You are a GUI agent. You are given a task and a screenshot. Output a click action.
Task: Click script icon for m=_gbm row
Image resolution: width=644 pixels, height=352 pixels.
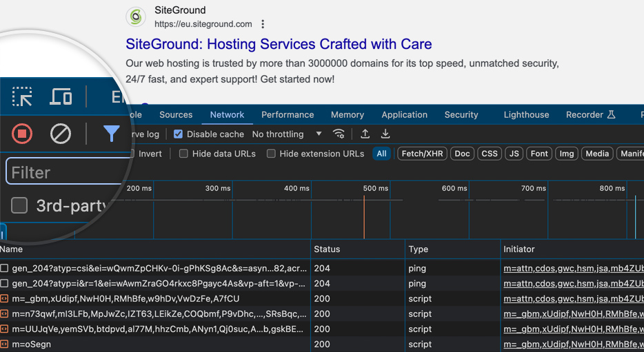tap(4, 299)
